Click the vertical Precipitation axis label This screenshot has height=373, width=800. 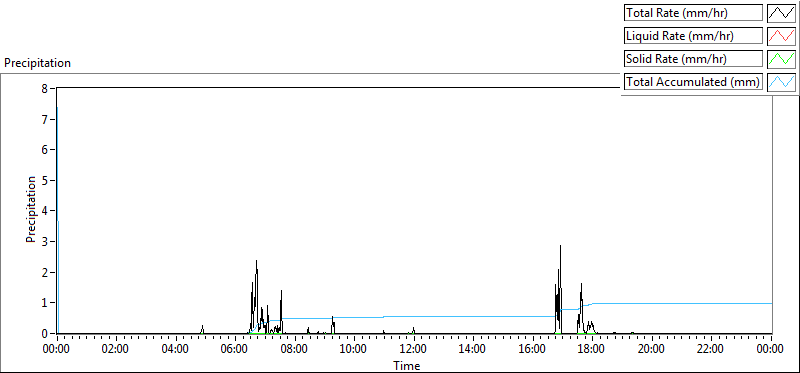[31, 209]
